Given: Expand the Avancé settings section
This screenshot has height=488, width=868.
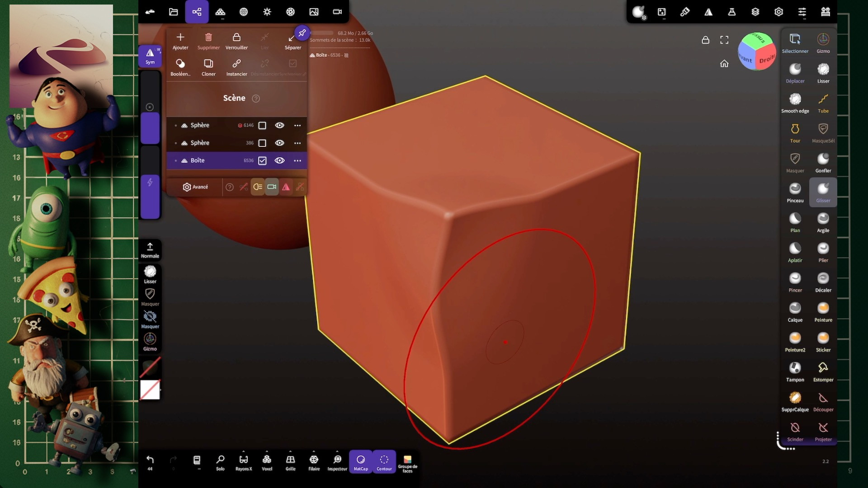Looking at the screenshot, I should 195,187.
